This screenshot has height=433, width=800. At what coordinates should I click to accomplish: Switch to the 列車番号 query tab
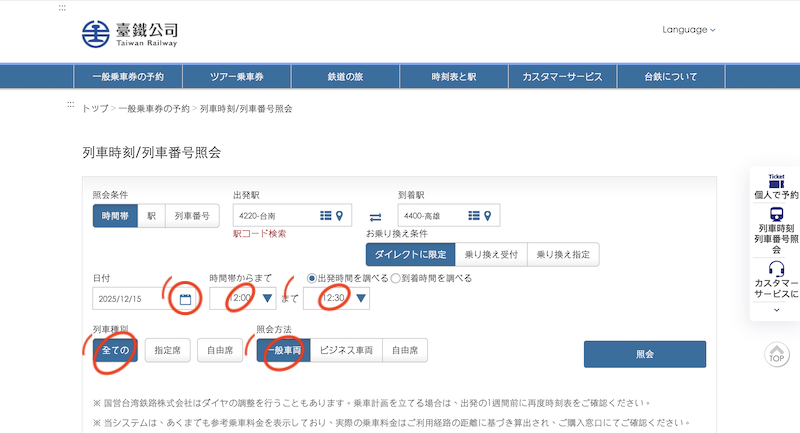(193, 215)
